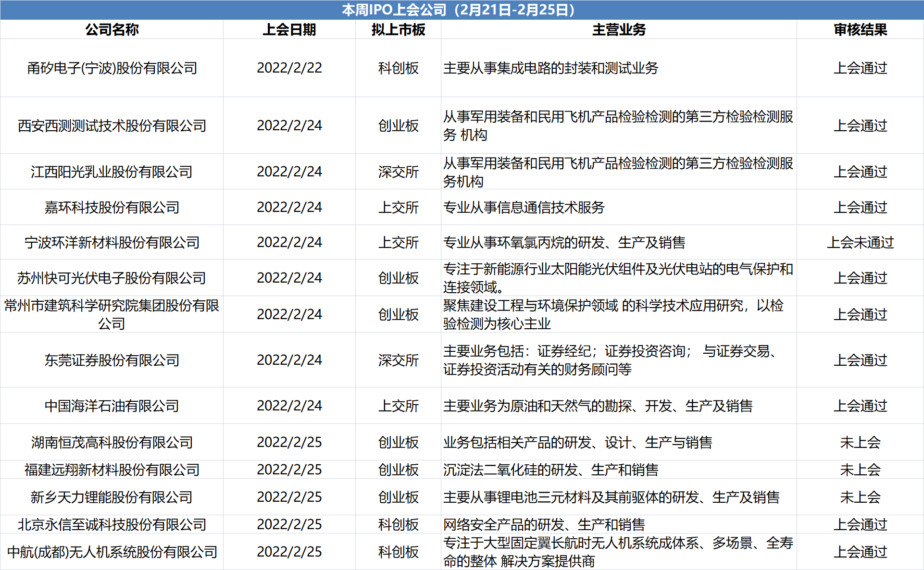Select 未上会 result for 湖南恒茂高科

point(860,442)
